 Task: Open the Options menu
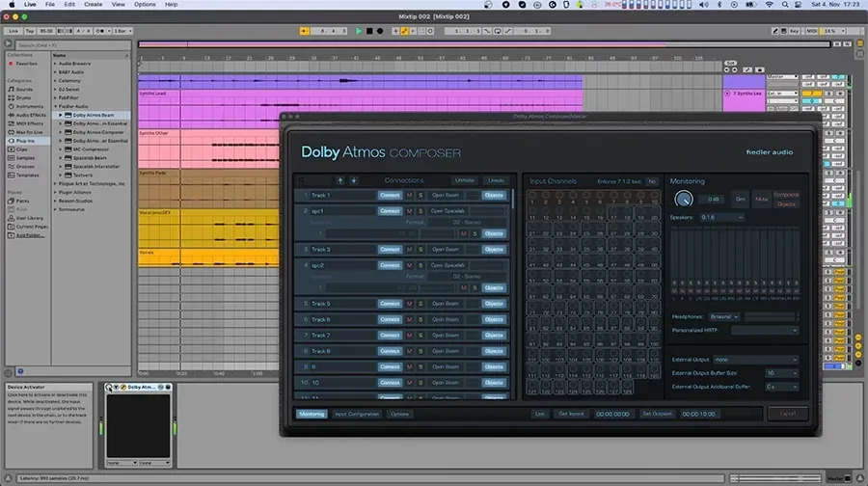(x=145, y=5)
